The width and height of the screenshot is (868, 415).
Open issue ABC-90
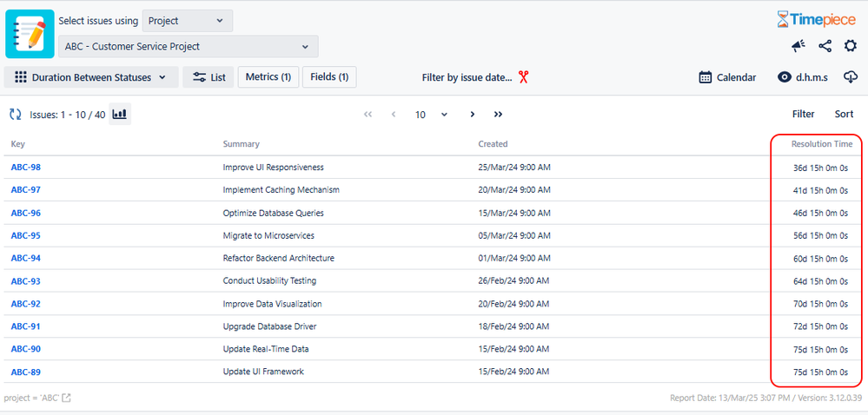(x=25, y=349)
